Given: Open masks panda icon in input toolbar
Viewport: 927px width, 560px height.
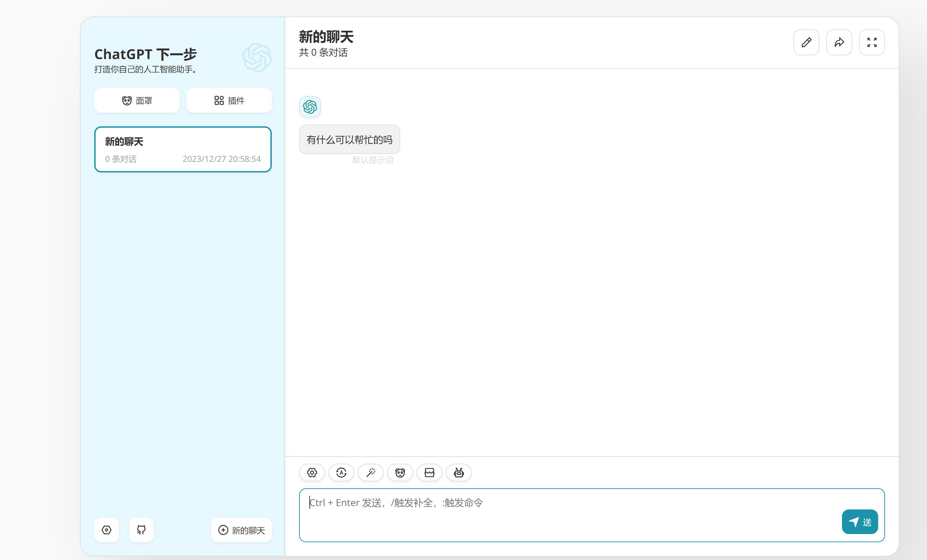Looking at the screenshot, I should tap(400, 472).
